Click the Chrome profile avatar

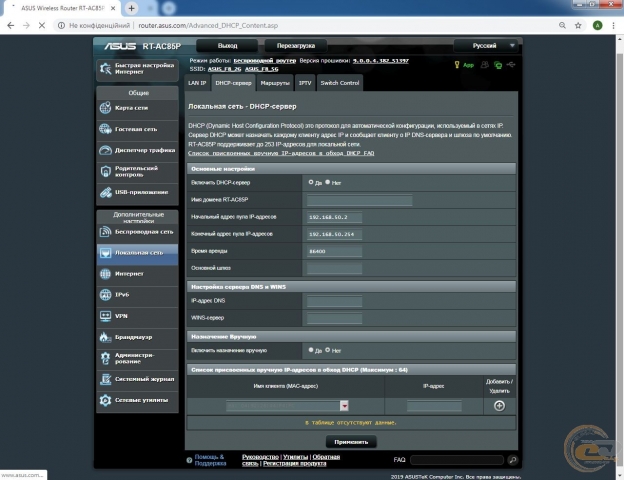point(597,25)
